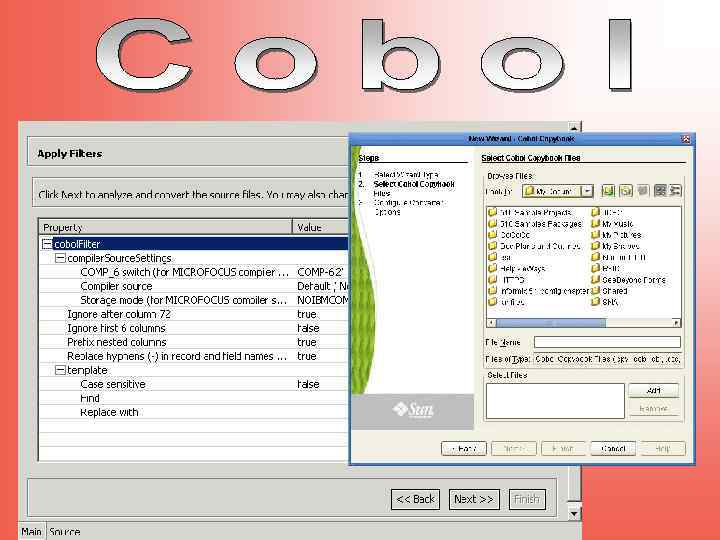
Task: Click the Add button beside Select Files
Action: (x=653, y=390)
